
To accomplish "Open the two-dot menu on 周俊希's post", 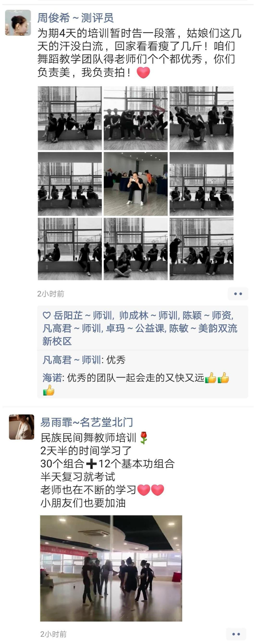I will tap(238, 294).
